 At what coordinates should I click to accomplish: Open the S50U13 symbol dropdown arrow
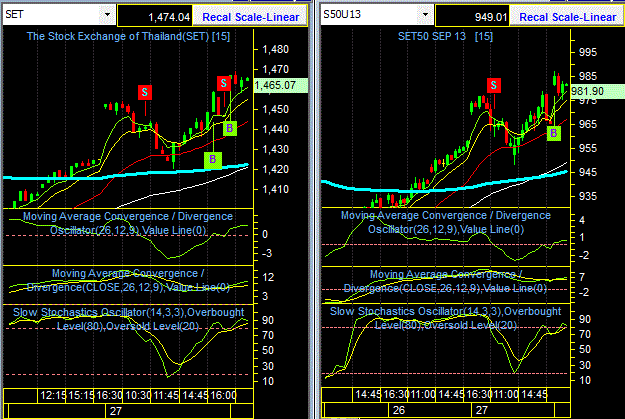(425, 14)
